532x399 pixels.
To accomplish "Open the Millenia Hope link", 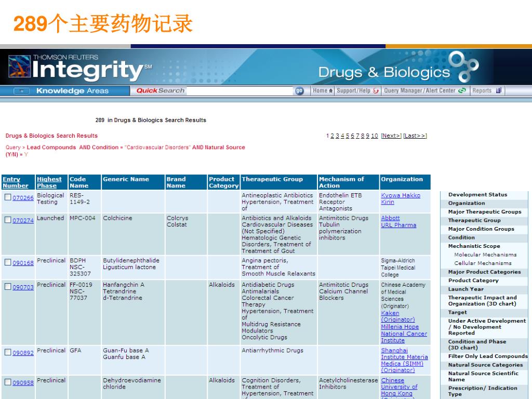I will (x=400, y=327).
